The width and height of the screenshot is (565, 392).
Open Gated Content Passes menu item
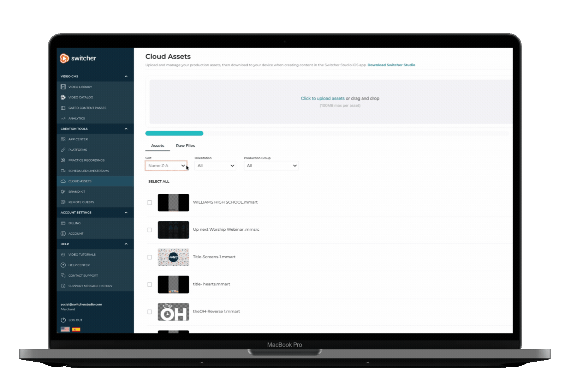[x=95, y=108]
